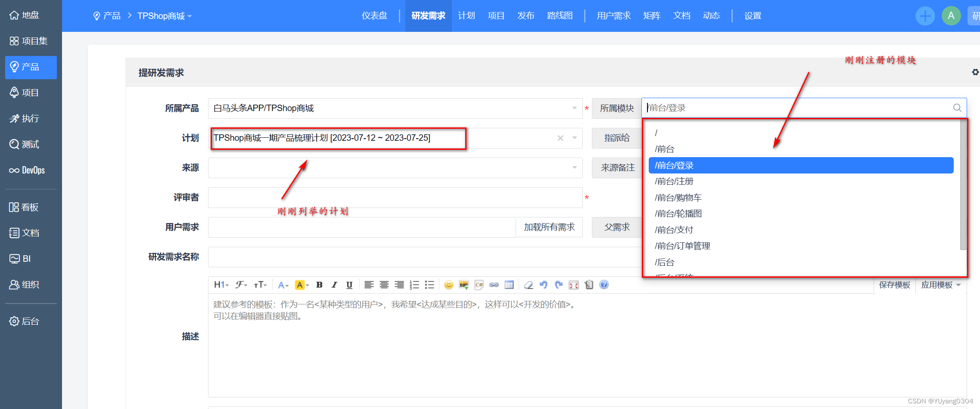This screenshot has width=980, height=409.
Task: Select /前台 module option
Action: coord(801,149)
